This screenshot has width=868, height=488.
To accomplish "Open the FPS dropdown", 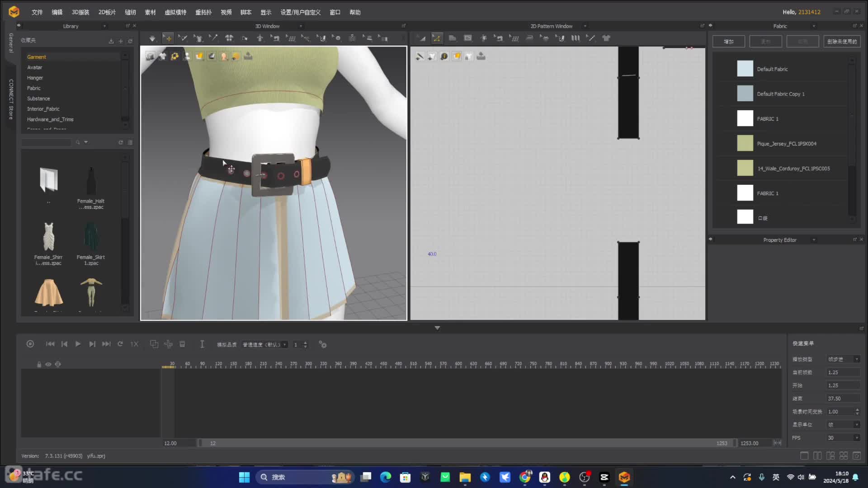I will (843, 438).
